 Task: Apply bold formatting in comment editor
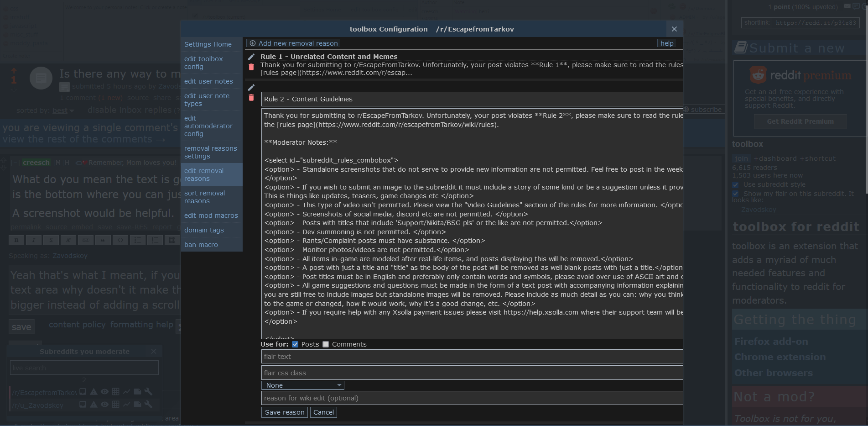pos(16,240)
